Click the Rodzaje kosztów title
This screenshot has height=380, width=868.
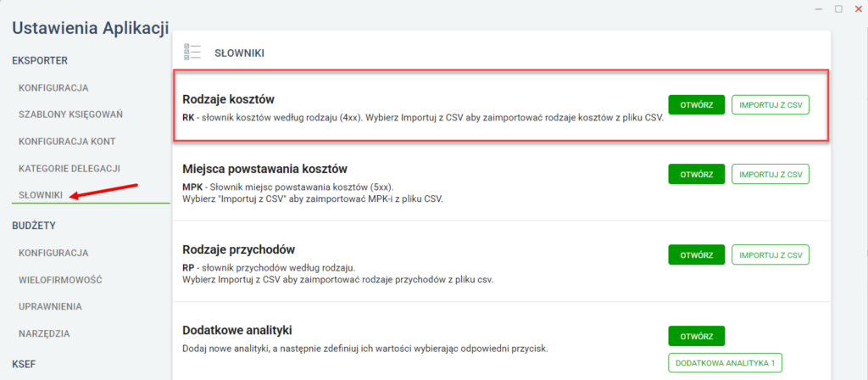pyautogui.click(x=229, y=99)
